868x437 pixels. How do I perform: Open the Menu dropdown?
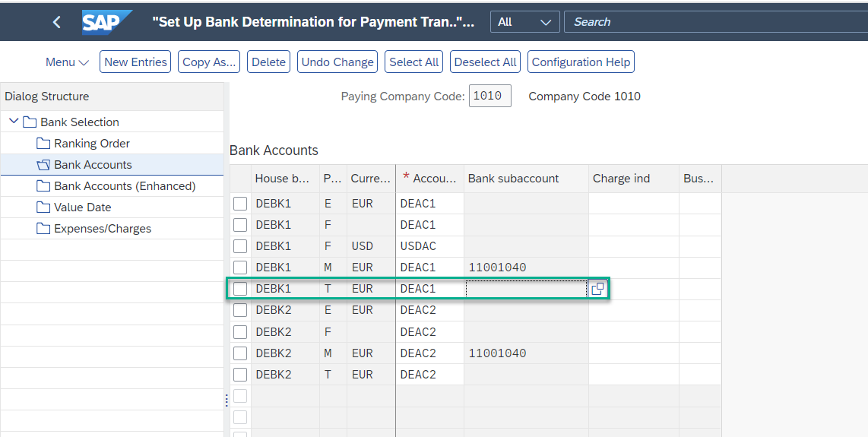click(x=67, y=62)
